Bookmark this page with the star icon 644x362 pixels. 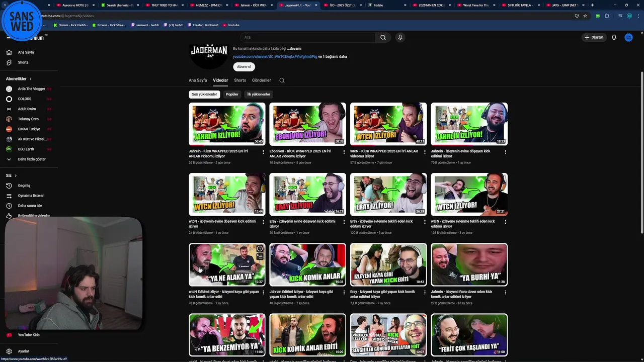click(x=585, y=16)
